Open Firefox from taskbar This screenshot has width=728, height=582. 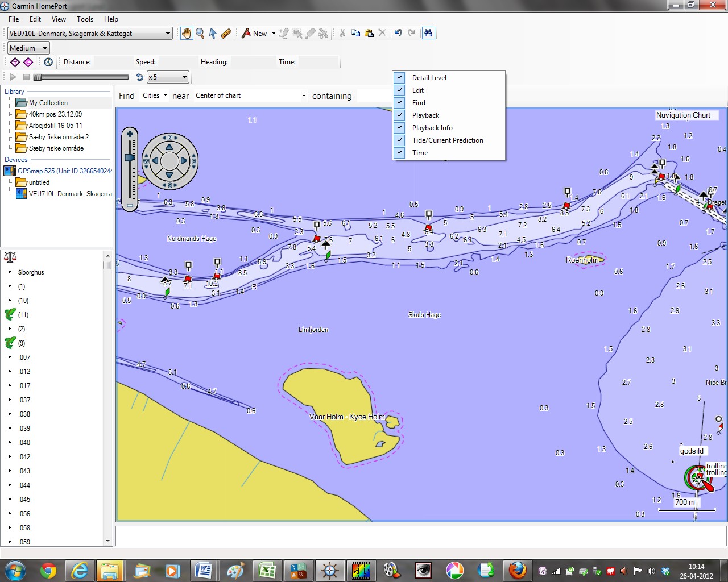(x=517, y=570)
